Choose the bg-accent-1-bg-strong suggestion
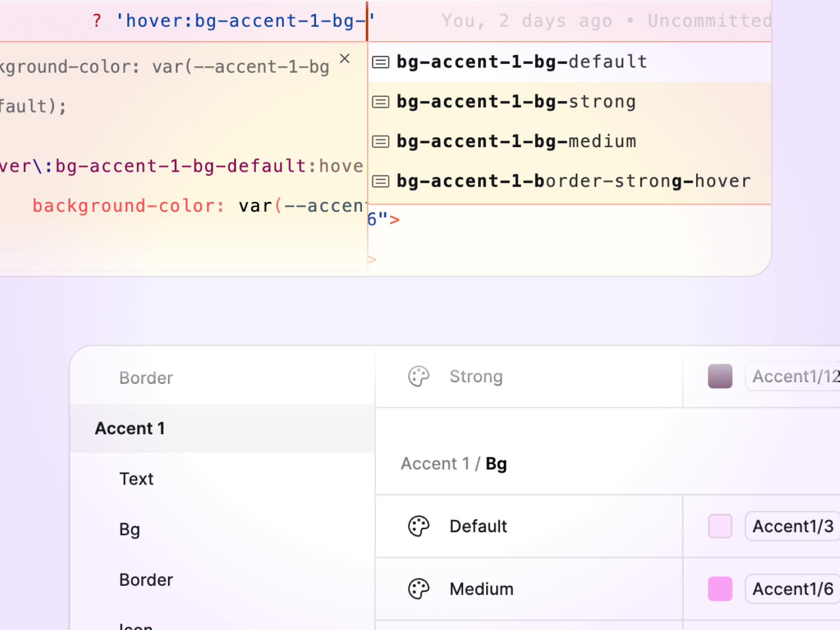Image resolution: width=840 pixels, height=630 pixels. click(569, 102)
